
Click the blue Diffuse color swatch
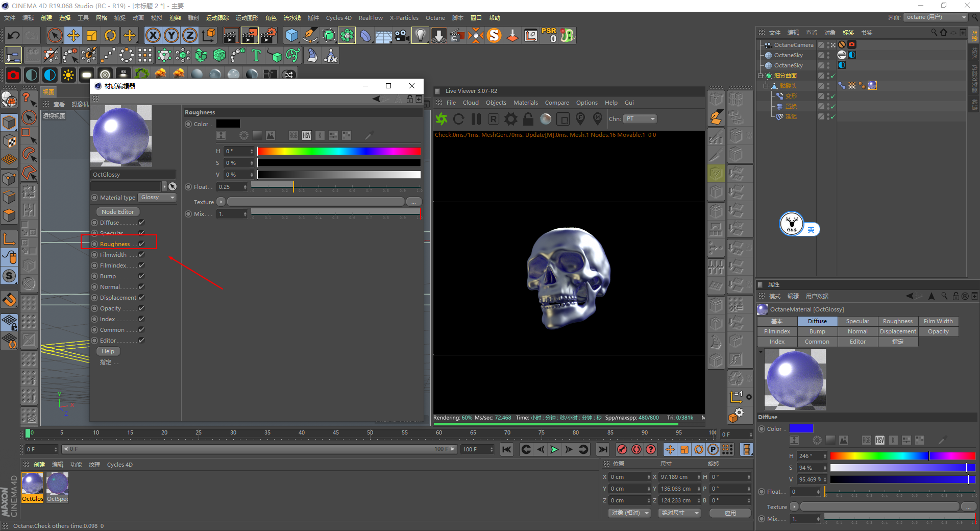point(801,429)
